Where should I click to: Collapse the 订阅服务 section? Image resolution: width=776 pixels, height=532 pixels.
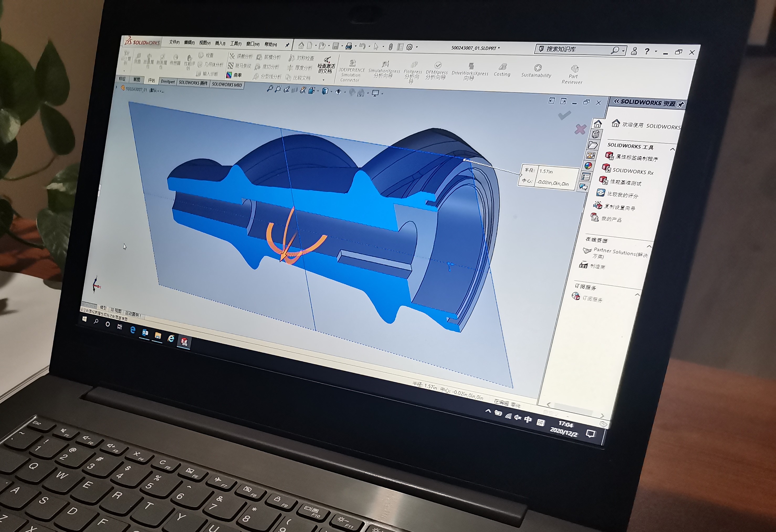point(637,295)
